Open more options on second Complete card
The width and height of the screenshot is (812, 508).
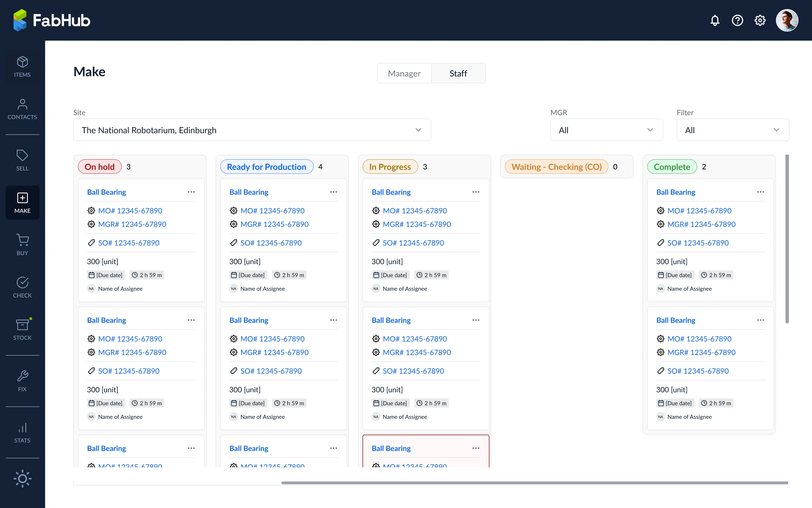point(760,320)
